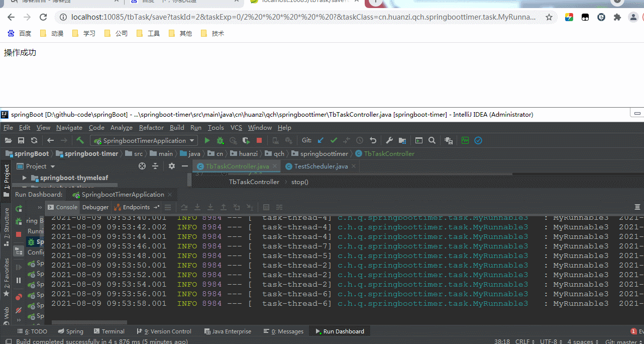The height and width of the screenshot is (344, 644).
Task: Locate current file in Project panel
Action: pos(142,166)
